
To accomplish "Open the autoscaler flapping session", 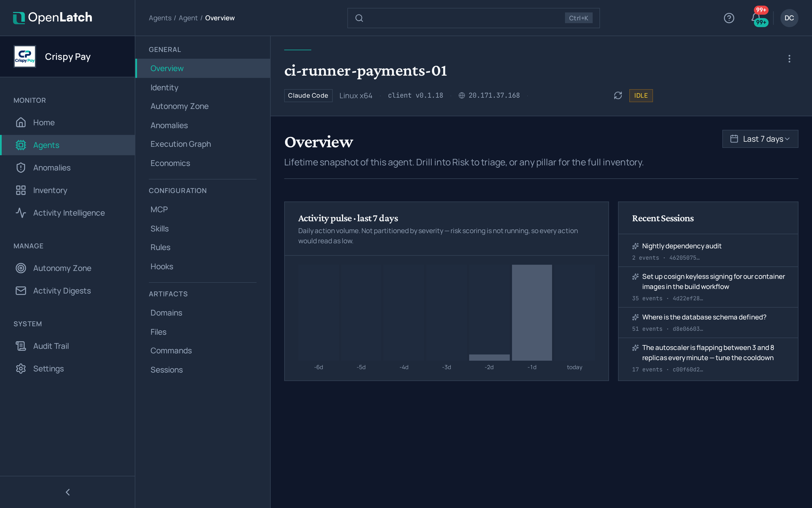I will click(x=708, y=359).
